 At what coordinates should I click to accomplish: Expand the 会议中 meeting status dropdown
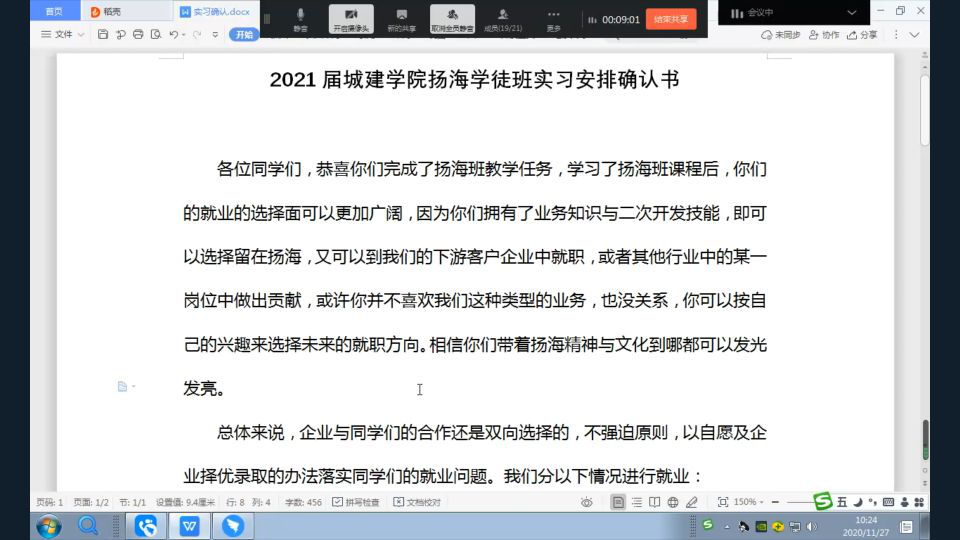[x=852, y=12]
